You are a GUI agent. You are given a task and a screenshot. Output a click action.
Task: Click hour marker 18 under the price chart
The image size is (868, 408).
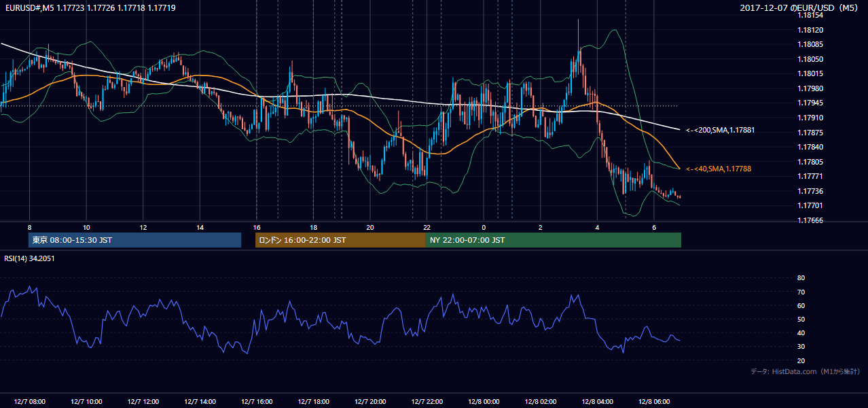313,227
